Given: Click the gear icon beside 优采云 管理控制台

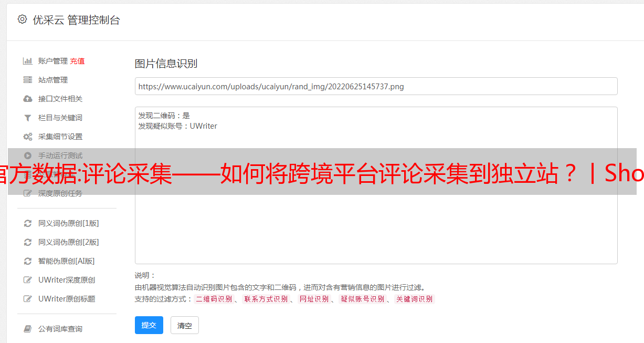Looking at the screenshot, I should 22,19.
